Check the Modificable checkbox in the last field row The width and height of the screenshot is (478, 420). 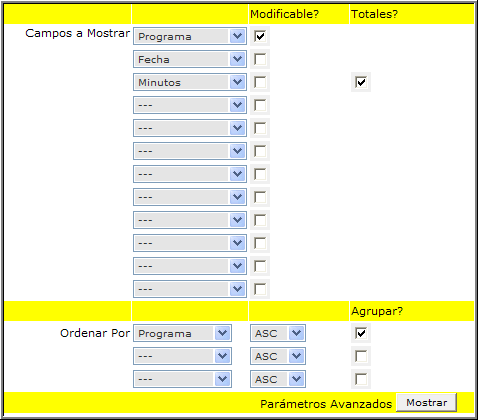(260, 289)
